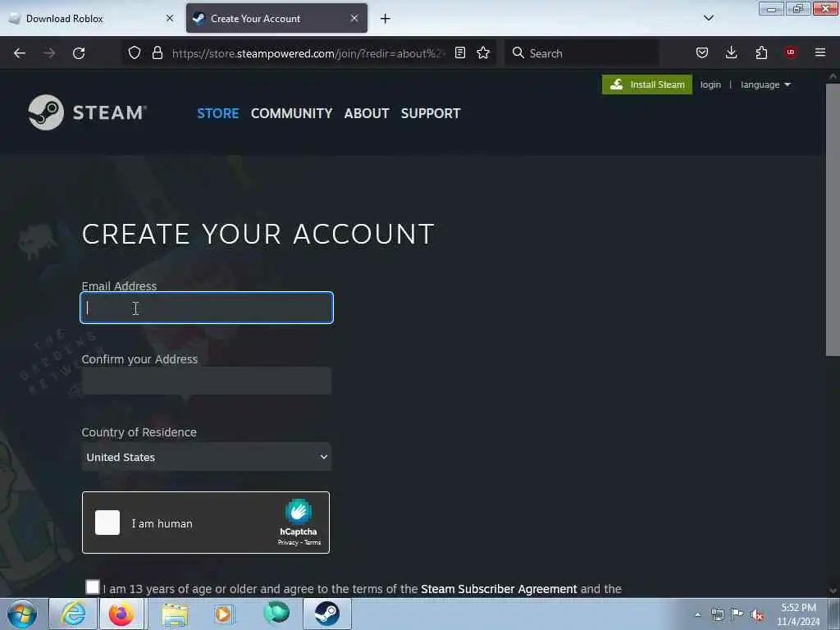840x630 pixels.
Task: Click the hCaptcha logo icon
Action: [299, 511]
